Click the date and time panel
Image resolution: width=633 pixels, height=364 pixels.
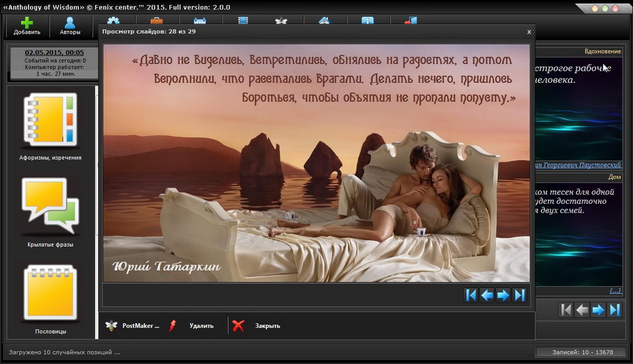[x=54, y=63]
